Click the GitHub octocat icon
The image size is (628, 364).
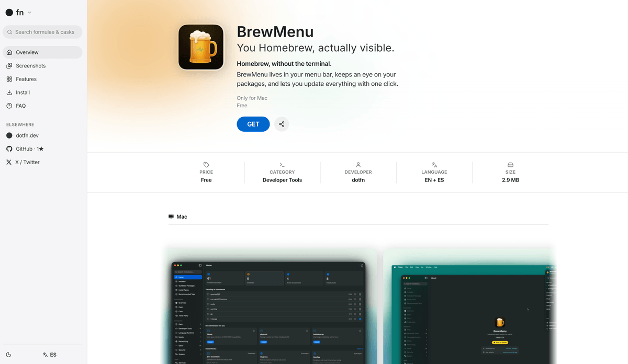(x=9, y=149)
